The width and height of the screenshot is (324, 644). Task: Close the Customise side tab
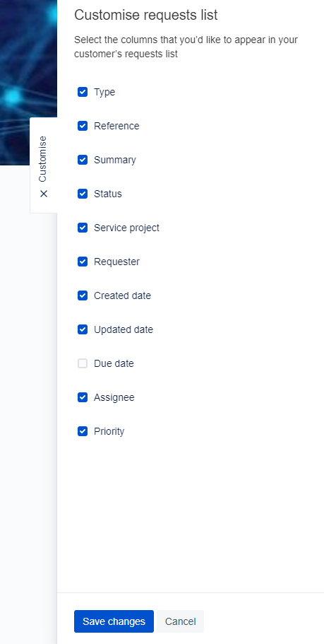tap(44, 165)
